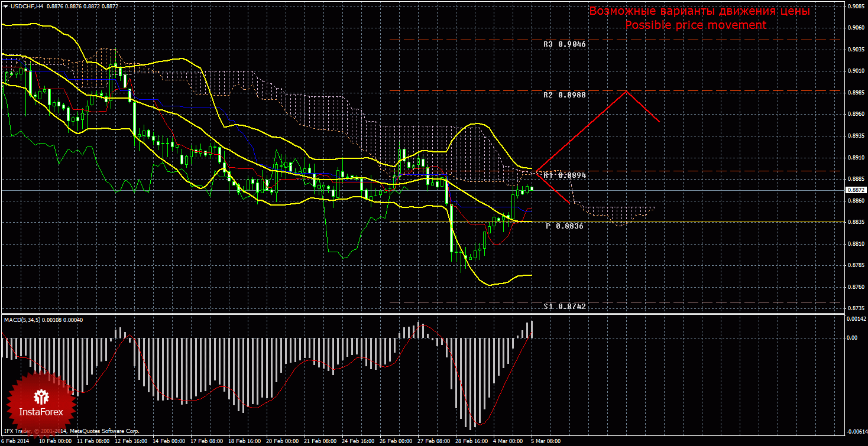Click 0.8735 on the price scale
Screen dimensions: 868x446
point(856,309)
